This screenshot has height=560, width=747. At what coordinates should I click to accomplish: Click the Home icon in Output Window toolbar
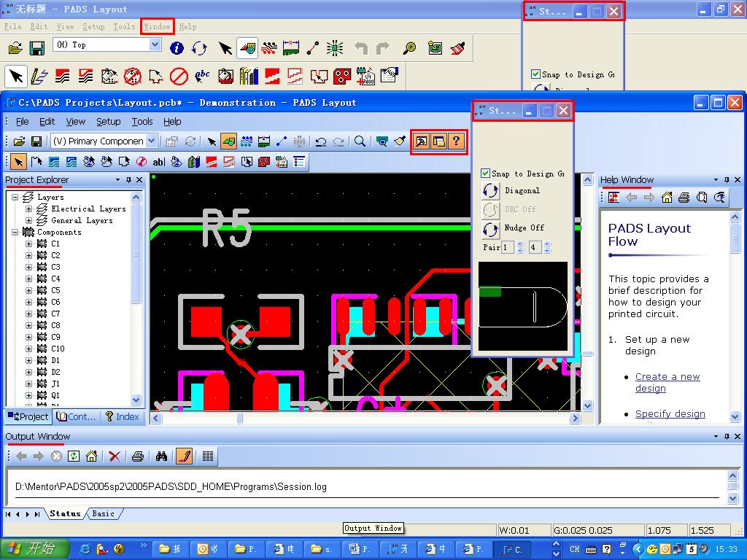click(91, 456)
